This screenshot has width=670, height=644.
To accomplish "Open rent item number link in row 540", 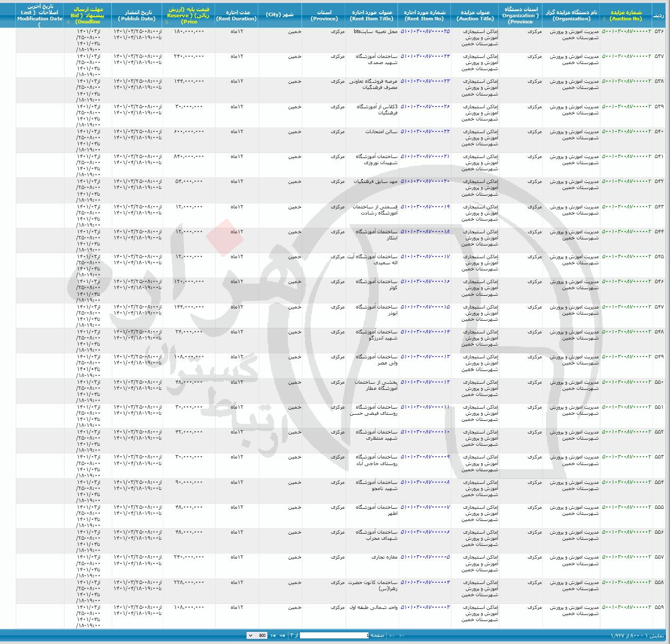I will pyautogui.click(x=425, y=132).
